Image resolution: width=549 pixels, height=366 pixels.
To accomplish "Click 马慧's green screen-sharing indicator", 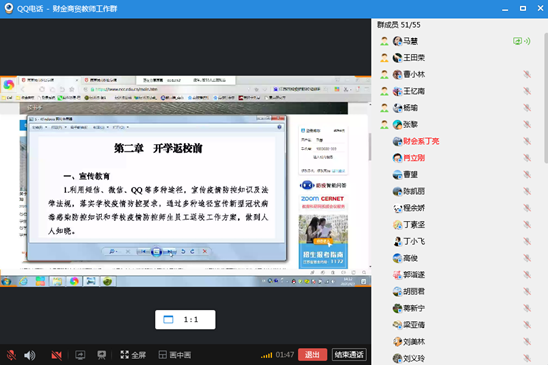I will (517, 41).
